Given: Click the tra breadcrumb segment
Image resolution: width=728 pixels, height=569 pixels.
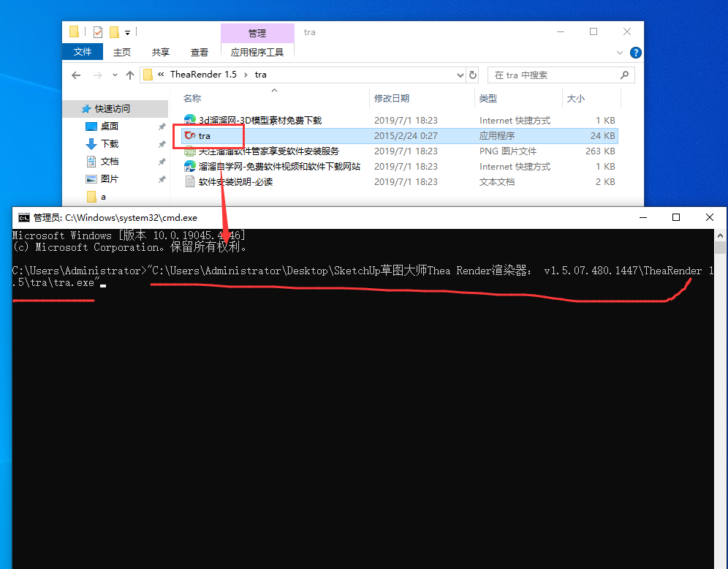Looking at the screenshot, I should coord(260,75).
